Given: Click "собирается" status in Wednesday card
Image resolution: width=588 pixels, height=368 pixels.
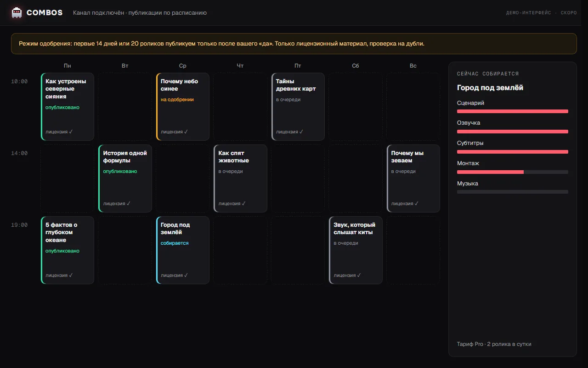Looking at the screenshot, I should (x=175, y=243).
